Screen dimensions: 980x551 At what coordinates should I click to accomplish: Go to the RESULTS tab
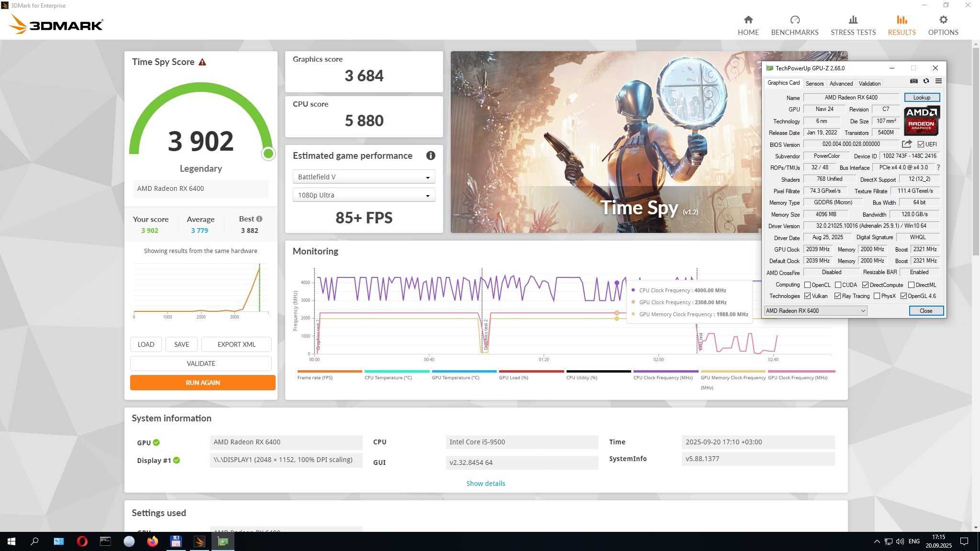(x=902, y=25)
